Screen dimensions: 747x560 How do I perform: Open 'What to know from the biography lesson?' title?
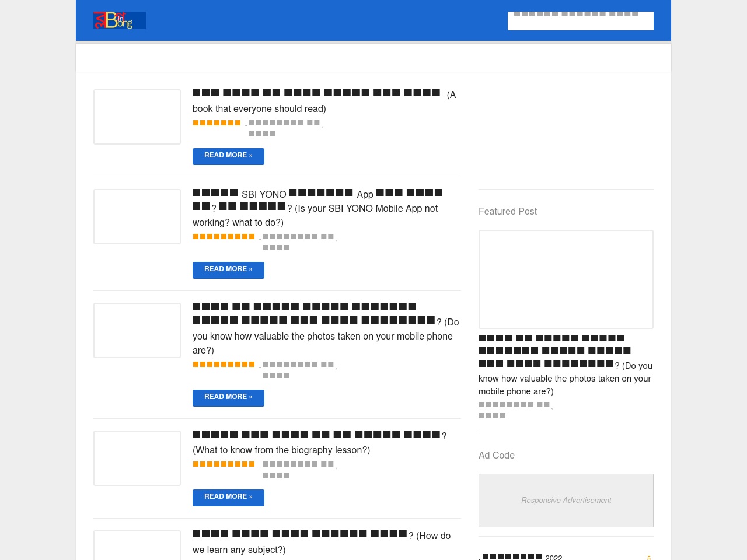pyautogui.click(x=320, y=442)
